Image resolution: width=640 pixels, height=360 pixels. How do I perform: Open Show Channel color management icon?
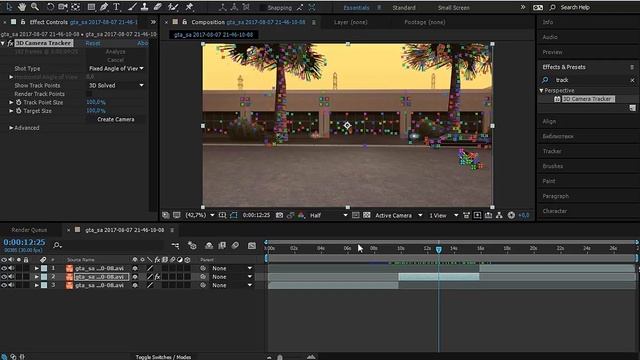(x=301, y=215)
